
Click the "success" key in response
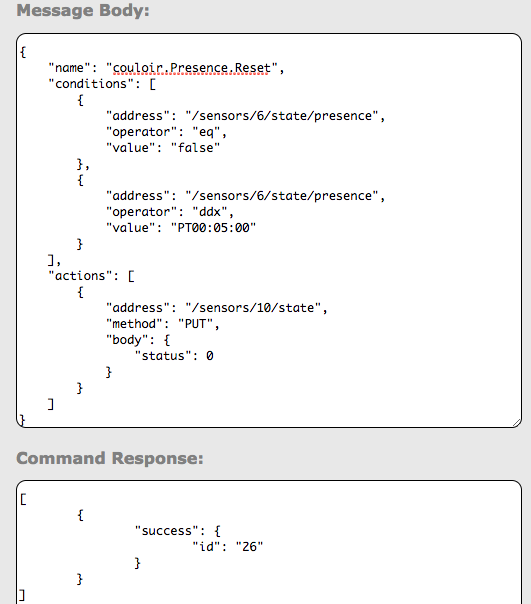click(x=167, y=531)
